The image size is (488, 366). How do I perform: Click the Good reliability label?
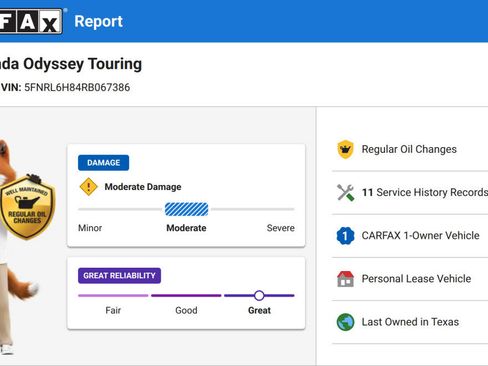tap(186, 310)
